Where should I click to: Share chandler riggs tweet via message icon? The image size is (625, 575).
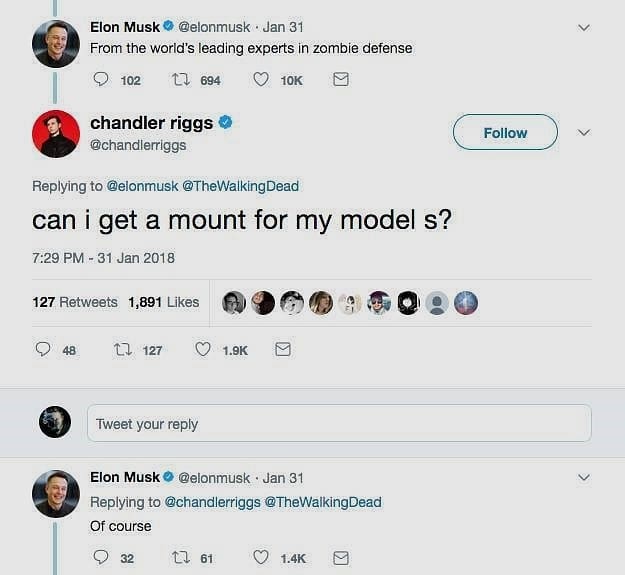pos(283,350)
